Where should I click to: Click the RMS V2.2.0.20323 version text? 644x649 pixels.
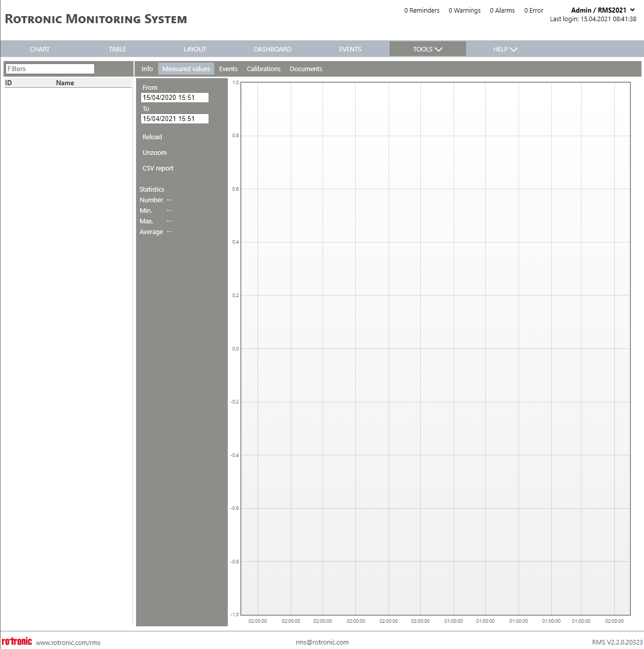[617, 642]
